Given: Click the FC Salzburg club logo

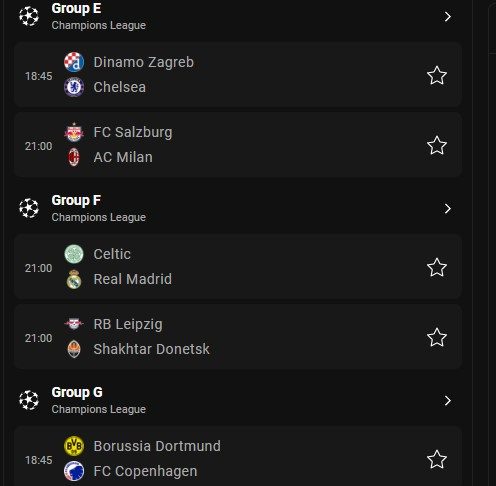Looking at the screenshot, I should (x=74, y=132).
